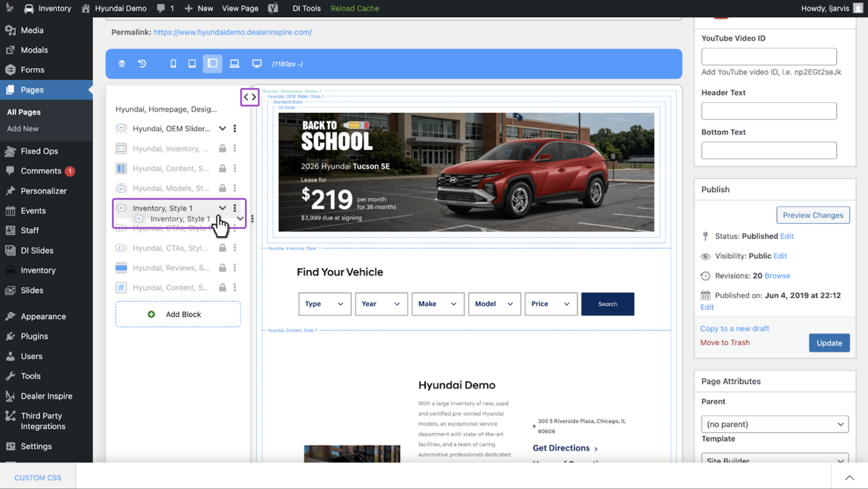This screenshot has height=489, width=868.
Task: Click the ljarvis user avatar
Action: (858, 8)
